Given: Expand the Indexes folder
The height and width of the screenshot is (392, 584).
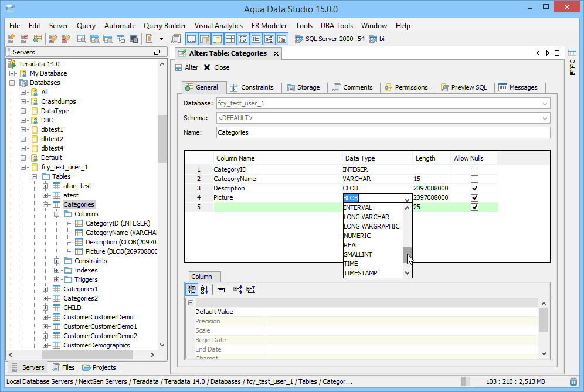Looking at the screenshot, I should point(57,270).
